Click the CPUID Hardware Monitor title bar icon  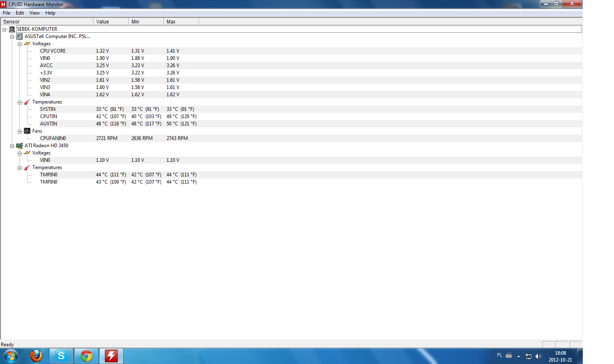(4, 4)
